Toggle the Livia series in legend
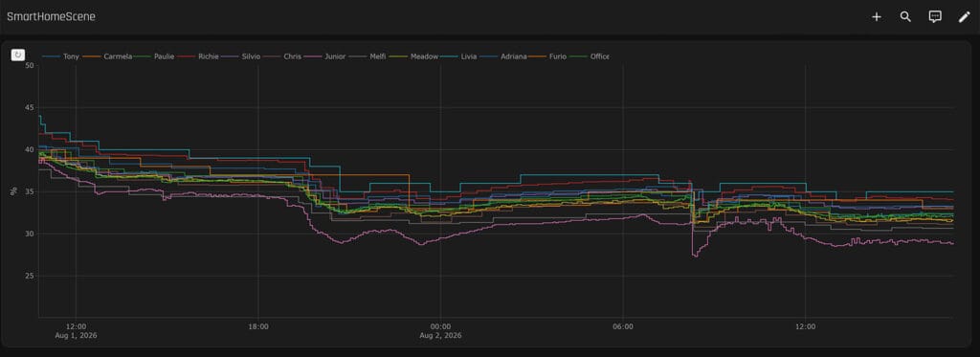 pyautogui.click(x=458, y=56)
